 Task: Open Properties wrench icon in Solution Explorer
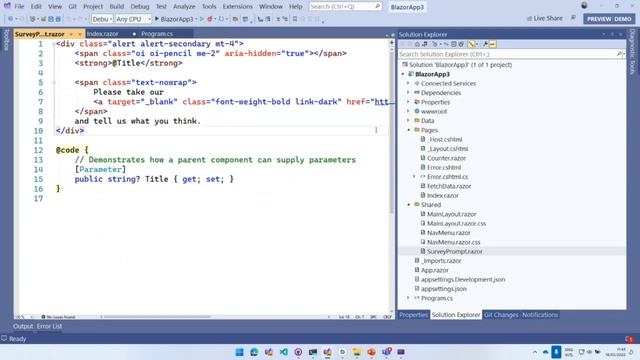485,44
